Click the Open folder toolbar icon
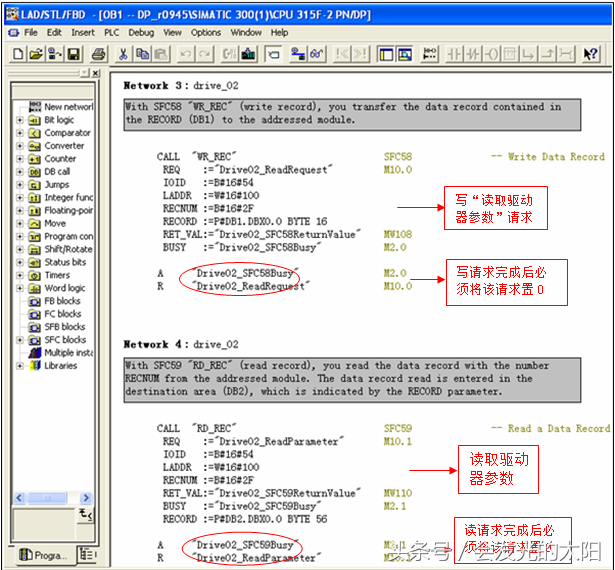Image resolution: width=615 pixels, height=570 pixels. (36, 53)
